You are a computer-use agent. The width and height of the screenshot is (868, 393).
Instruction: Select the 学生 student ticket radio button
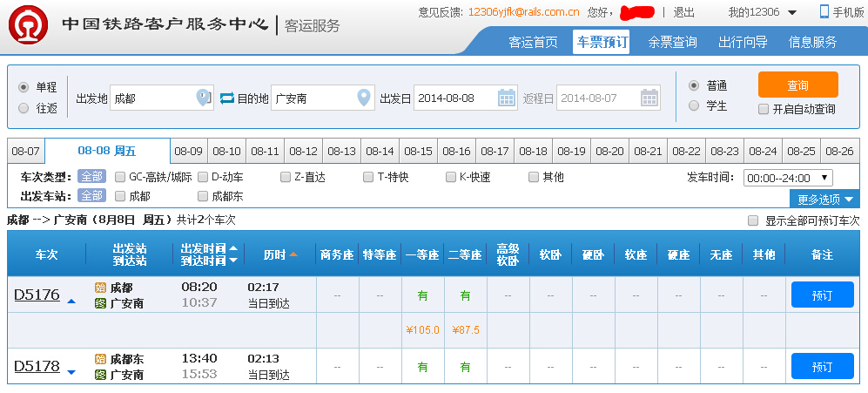694,106
